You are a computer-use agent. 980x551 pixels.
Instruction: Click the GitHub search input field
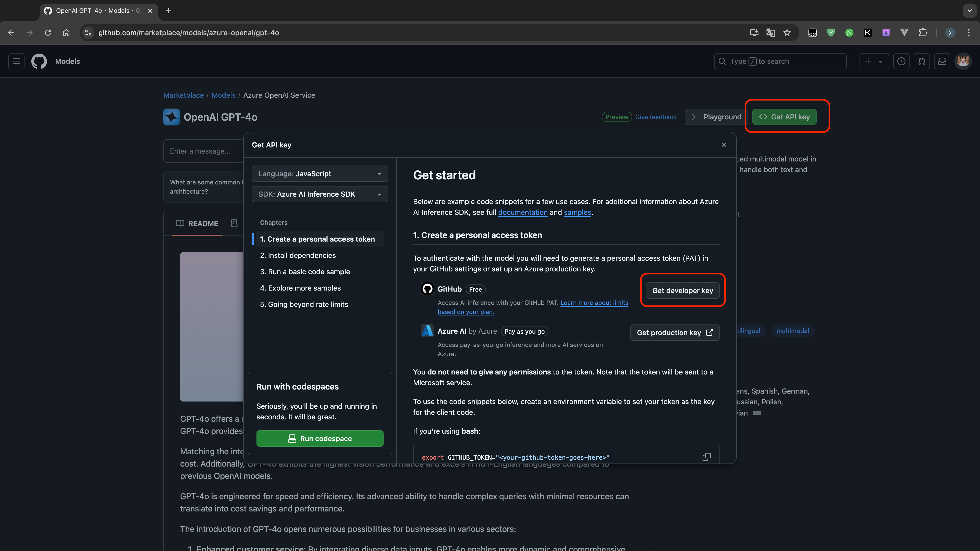(780, 61)
